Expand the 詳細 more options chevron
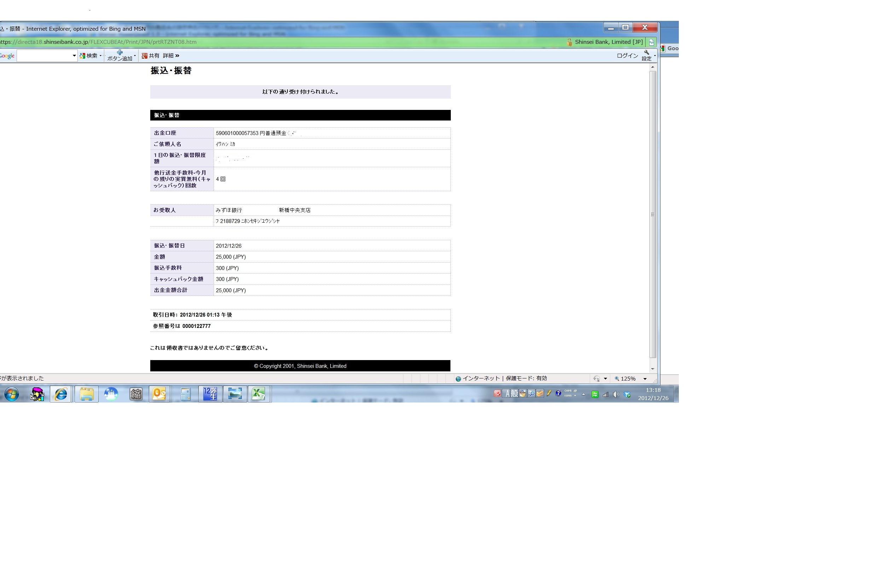The height and width of the screenshot is (588, 874). [x=177, y=55]
